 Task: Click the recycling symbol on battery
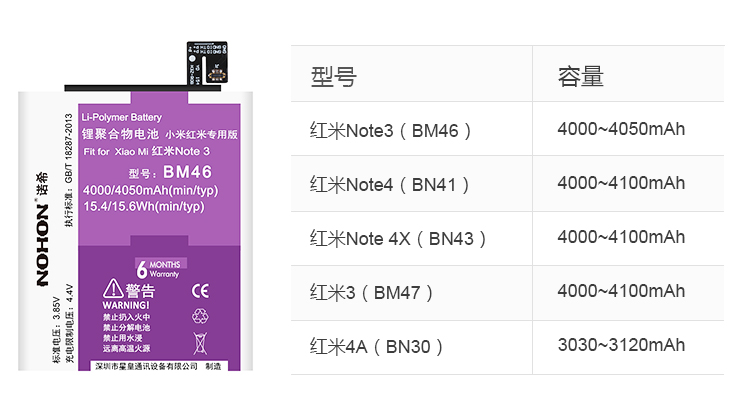[198, 317]
